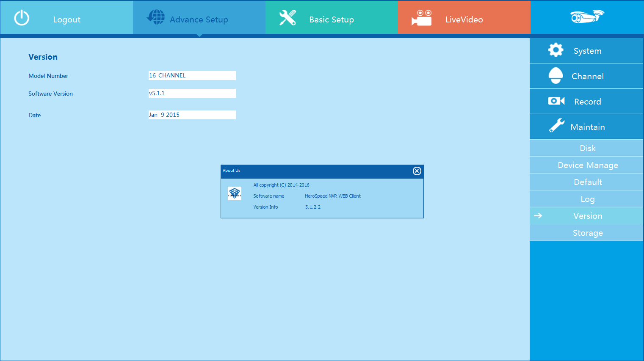Open the Disk submenu item

(587, 148)
